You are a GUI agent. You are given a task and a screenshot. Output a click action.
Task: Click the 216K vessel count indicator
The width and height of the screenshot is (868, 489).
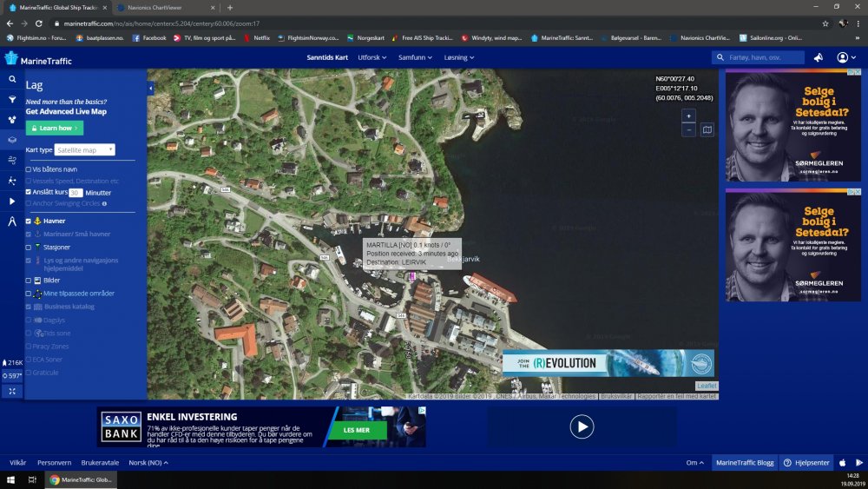[x=12, y=363]
